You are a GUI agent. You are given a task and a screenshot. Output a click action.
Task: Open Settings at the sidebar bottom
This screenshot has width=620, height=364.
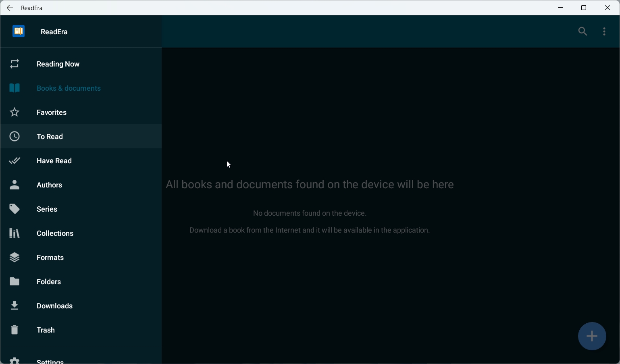point(50,360)
